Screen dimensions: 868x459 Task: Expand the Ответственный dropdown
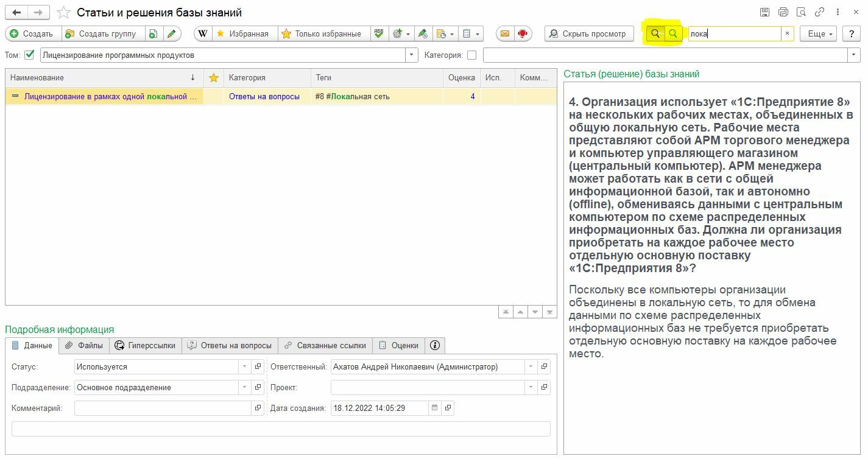531,366
